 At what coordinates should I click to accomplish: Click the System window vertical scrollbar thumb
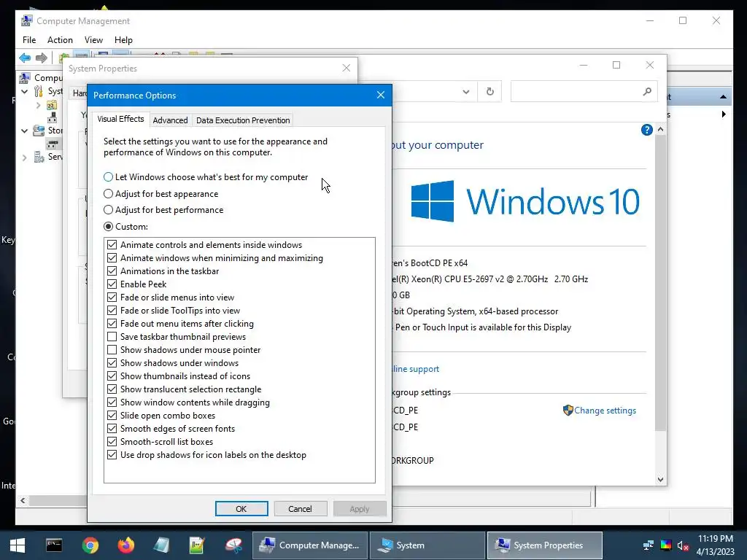coord(660,284)
